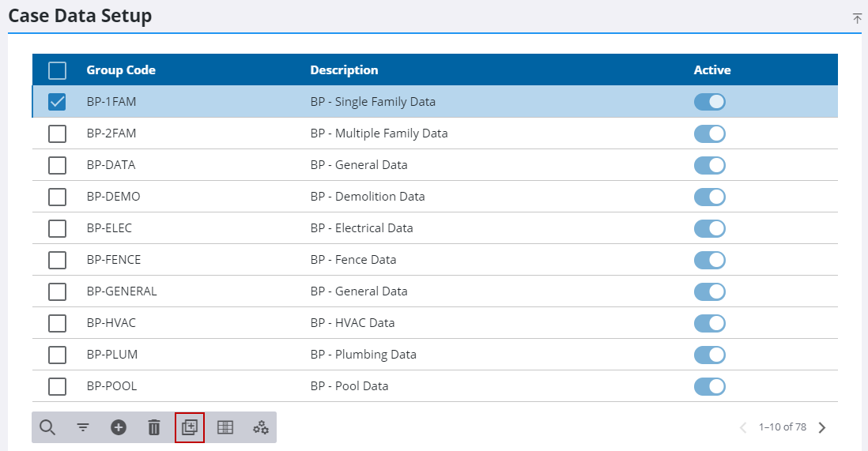This screenshot has height=451, width=868.
Task: Check the BP-DATA row checkbox
Action: pos(57,165)
